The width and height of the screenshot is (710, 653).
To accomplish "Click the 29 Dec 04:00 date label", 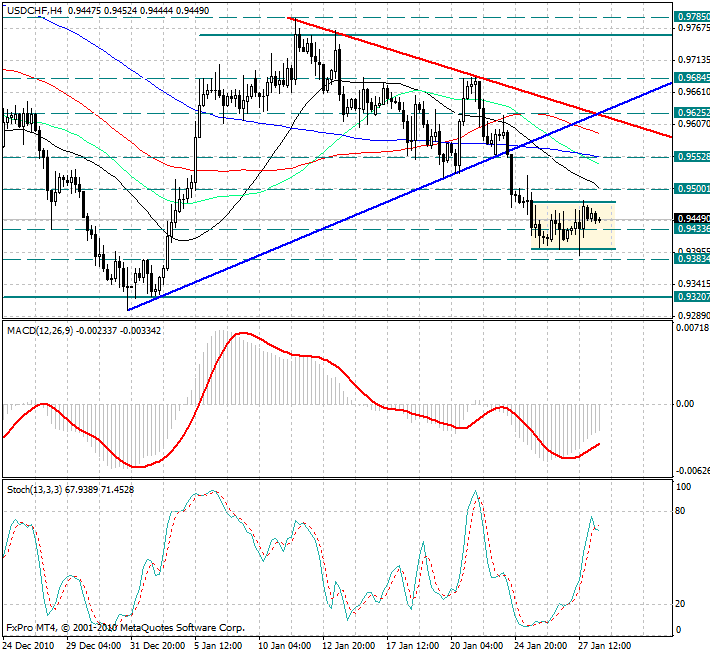I will click(93, 645).
